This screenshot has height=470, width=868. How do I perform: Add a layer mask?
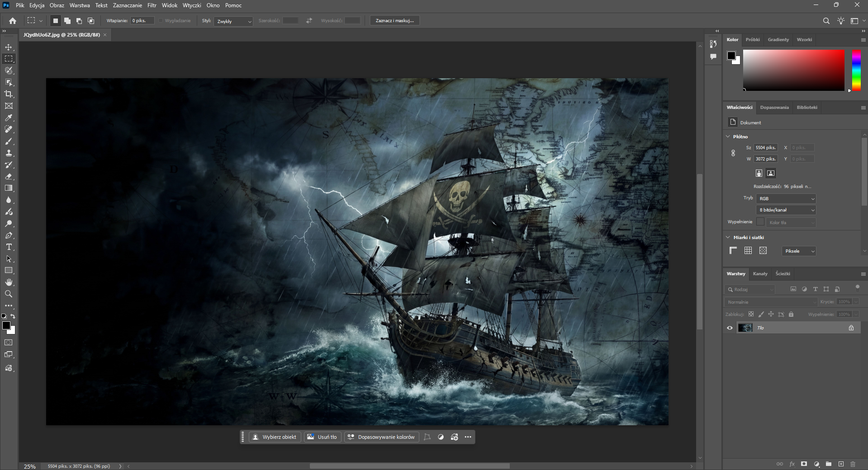[x=804, y=464]
